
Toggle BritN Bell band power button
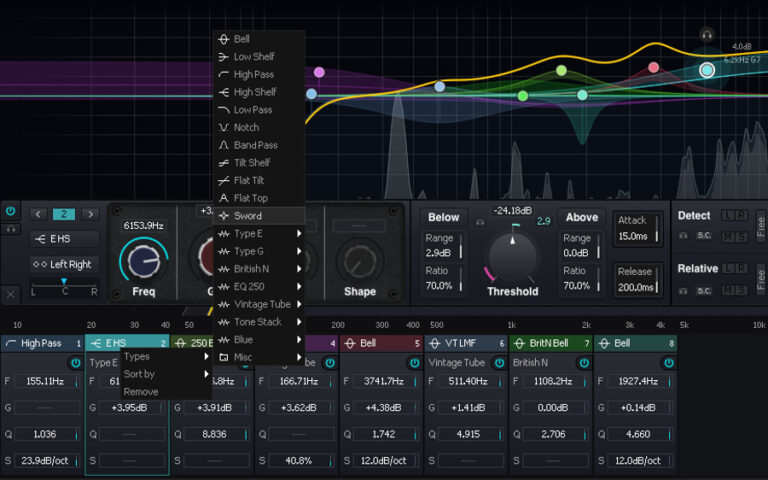click(x=584, y=363)
